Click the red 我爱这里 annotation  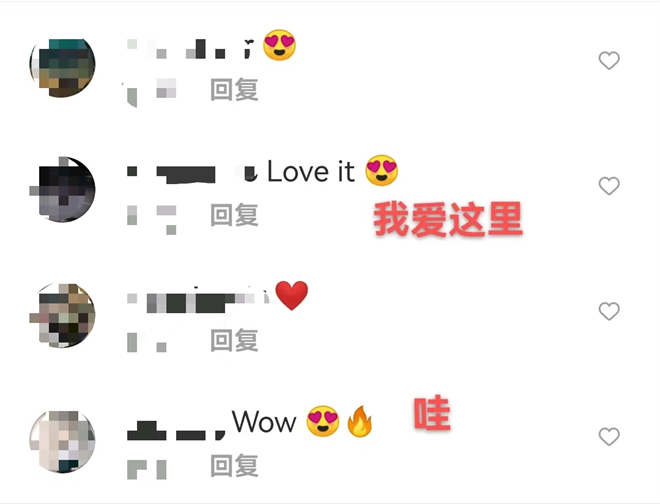pos(448,219)
